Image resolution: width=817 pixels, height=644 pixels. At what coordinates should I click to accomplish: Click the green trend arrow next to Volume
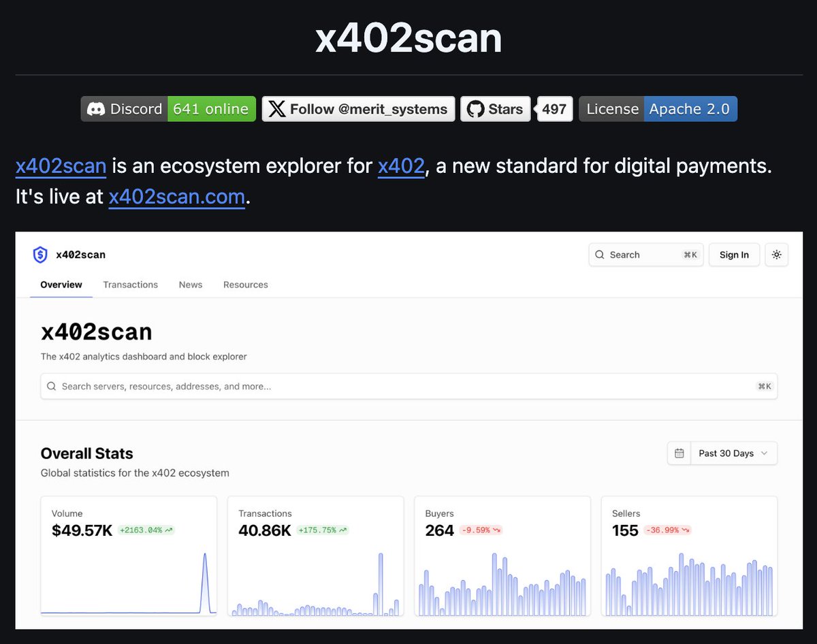[x=168, y=530]
